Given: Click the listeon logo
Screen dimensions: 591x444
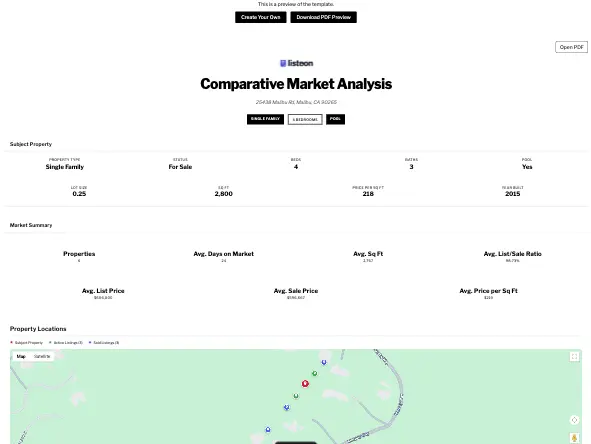Looking at the screenshot, I should (x=296, y=63).
